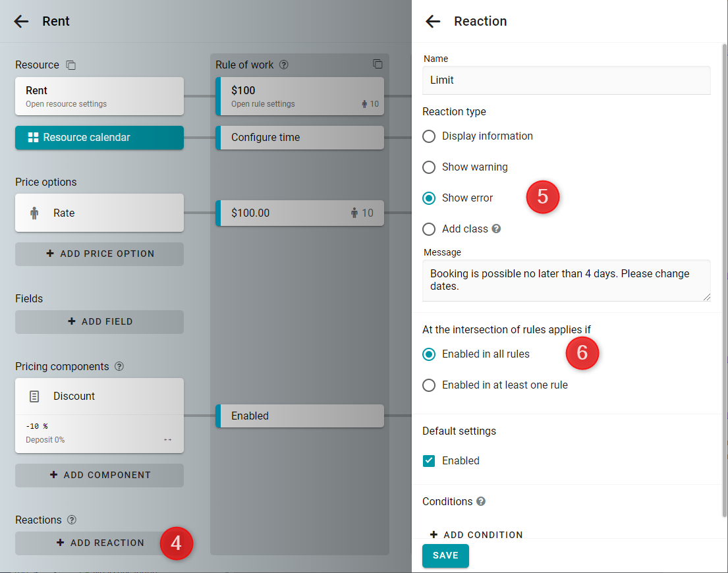Click the help icon beside Add class

point(497,229)
